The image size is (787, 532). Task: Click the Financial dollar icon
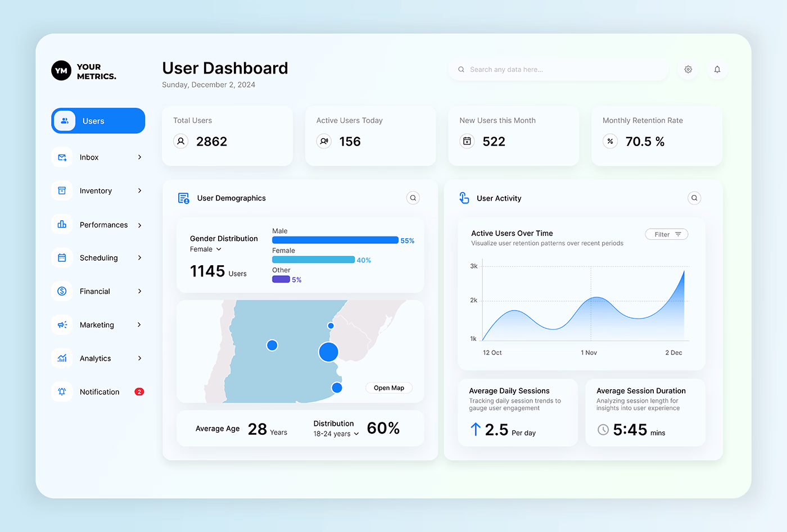(x=61, y=291)
